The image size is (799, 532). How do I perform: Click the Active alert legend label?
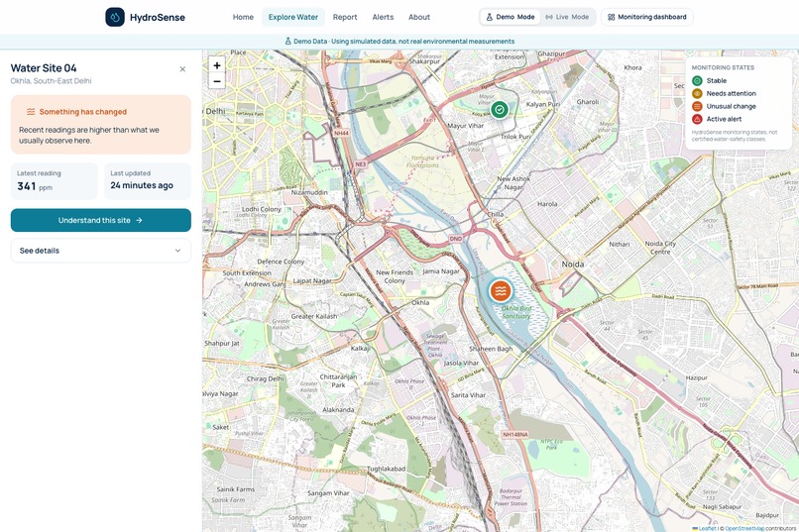coord(724,119)
